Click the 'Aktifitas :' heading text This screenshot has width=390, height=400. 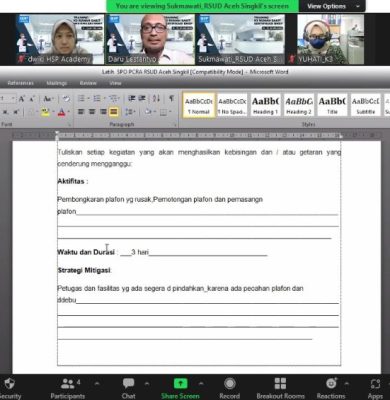(x=73, y=181)
